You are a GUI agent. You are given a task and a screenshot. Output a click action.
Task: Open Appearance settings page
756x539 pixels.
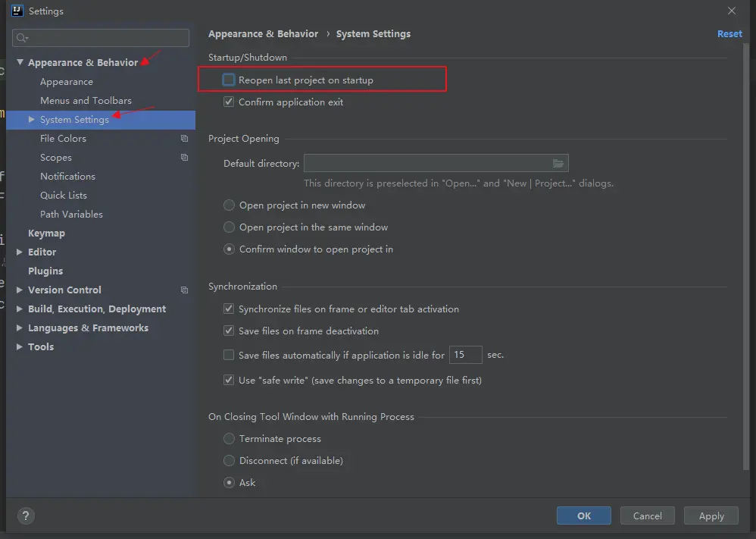tap(67, 82)
